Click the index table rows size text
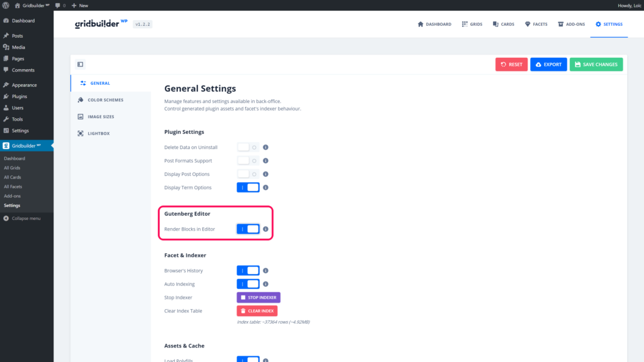This screenshot has width=644, height=362. point(273,322)
